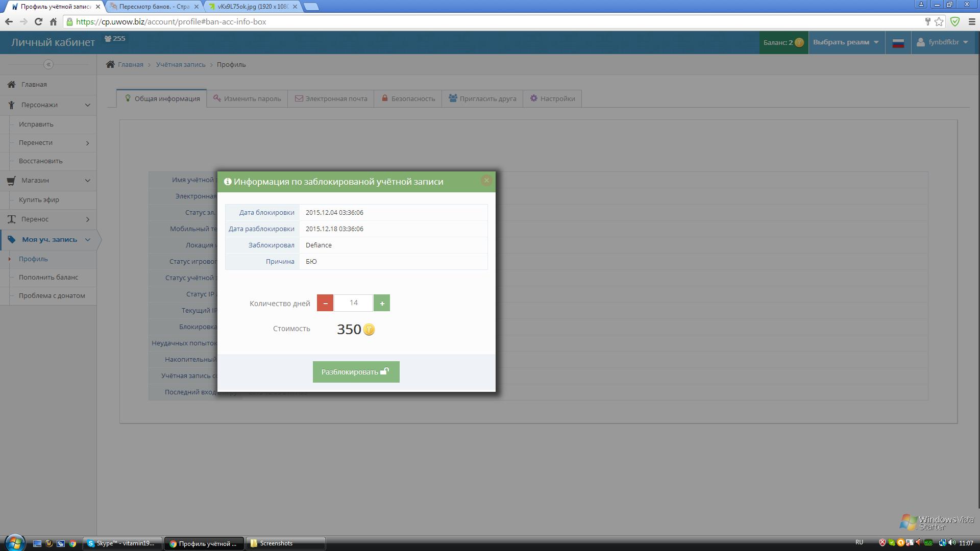Click the Разблокировать unlock button
Image resolution: width=980 pixels, height=551 pixels.
point(356,372)
